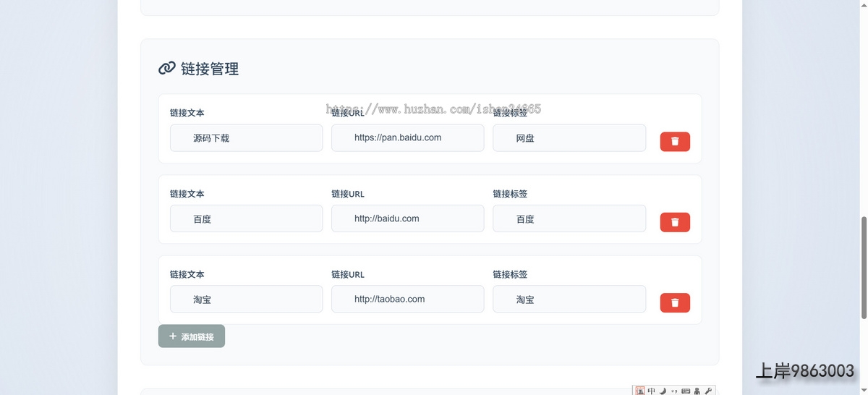
Task: Click the Wubi logo icon in IME toolbar
Action: pyautogui.click(x=640, y=391)
